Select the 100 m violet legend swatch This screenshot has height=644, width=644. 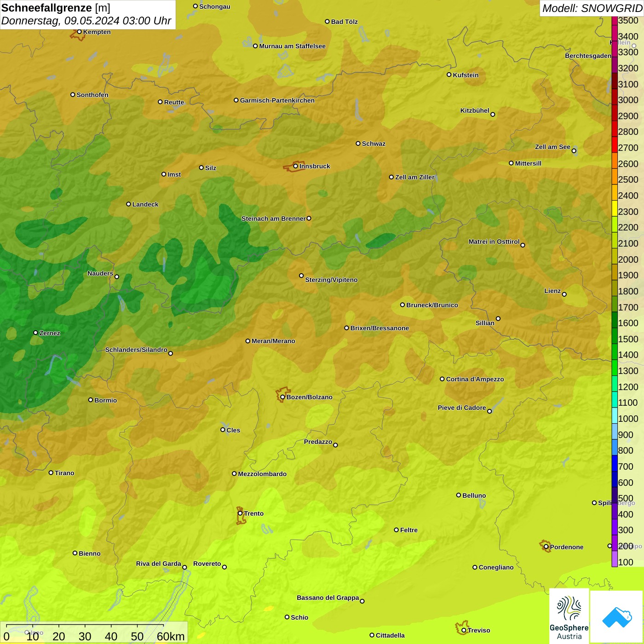[615, 559]
